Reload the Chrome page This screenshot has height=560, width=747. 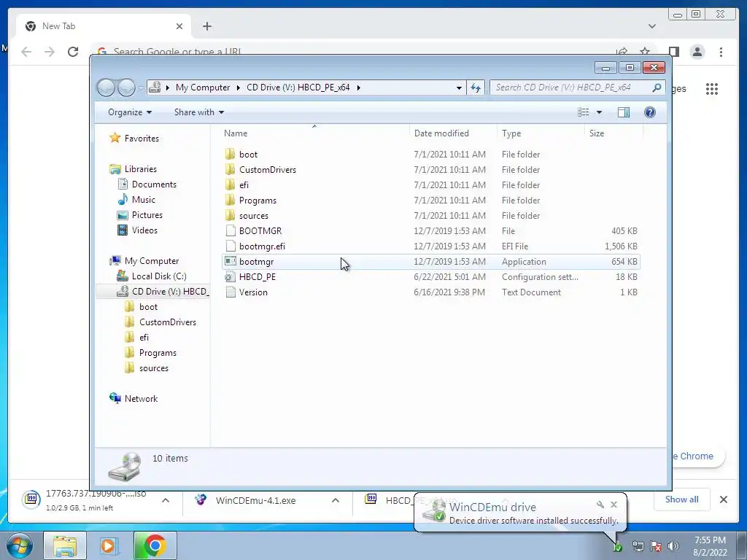tap(73, 52)
